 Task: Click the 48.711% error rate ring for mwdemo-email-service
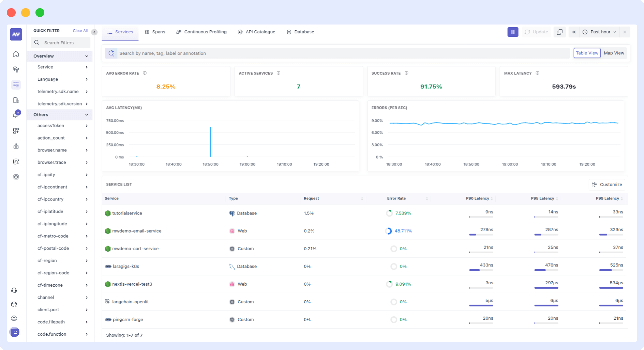pyautogui.click(x=389, y=231)
